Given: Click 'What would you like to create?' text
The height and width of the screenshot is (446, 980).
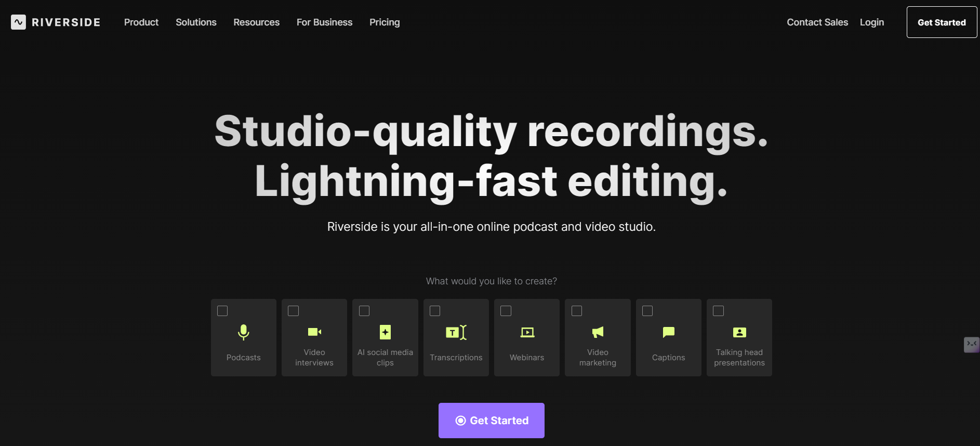Looking at the screenshot, I should (x=492, y=281).
